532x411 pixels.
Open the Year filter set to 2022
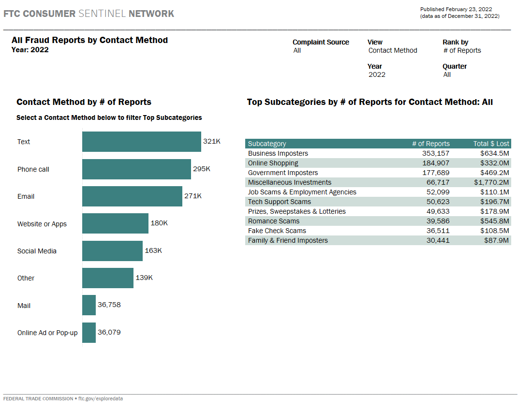[377, 74]
